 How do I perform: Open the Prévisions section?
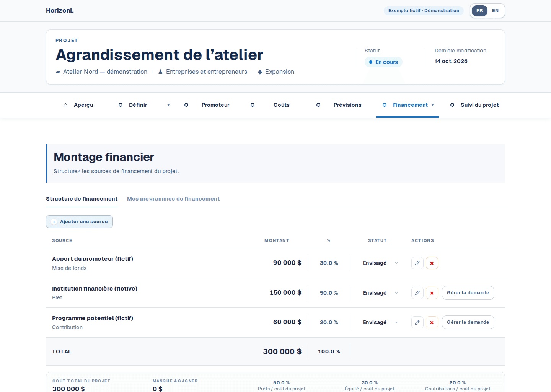coord(347,105)
